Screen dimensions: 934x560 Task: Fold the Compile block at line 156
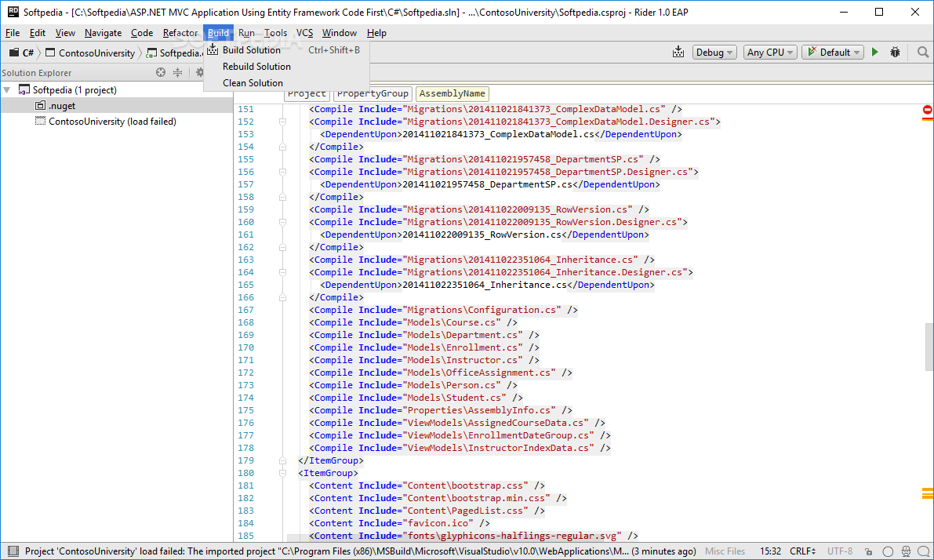282,172
